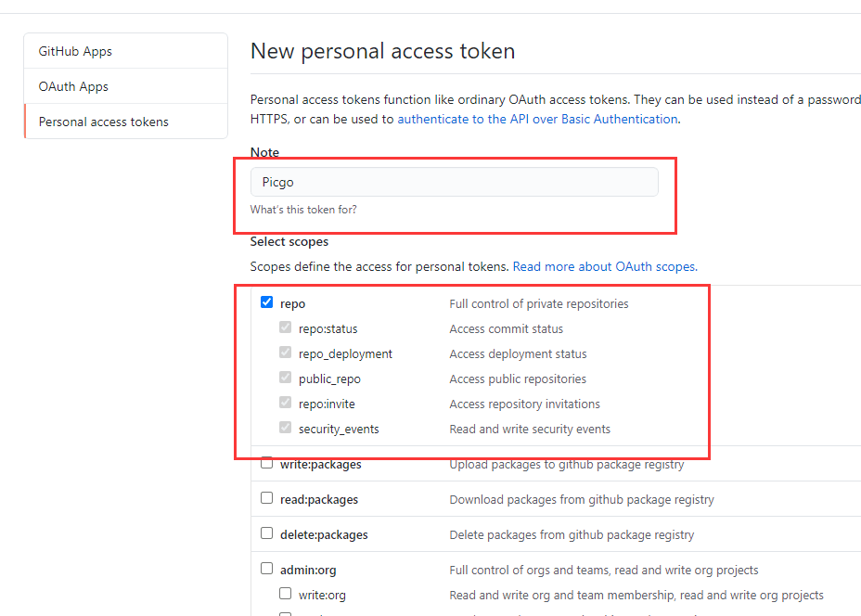Enable the read:packages scope checkbox
This screenshot has height=616, width=861.
point(267,498)
